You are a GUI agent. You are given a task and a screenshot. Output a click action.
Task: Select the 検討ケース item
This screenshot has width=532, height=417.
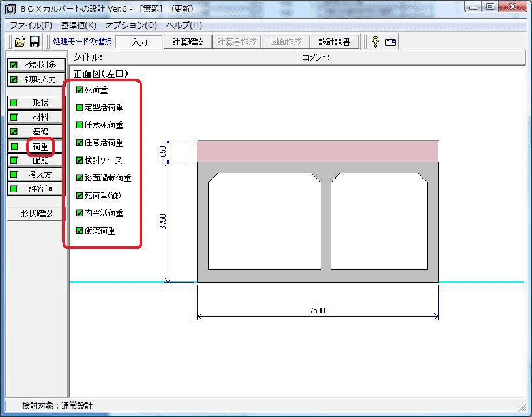(99, 160)
